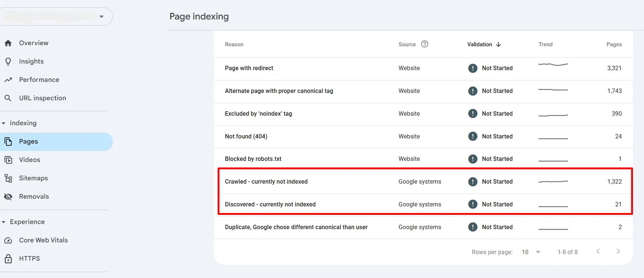Click the 3,321 pages count

[x=614, y=68]
